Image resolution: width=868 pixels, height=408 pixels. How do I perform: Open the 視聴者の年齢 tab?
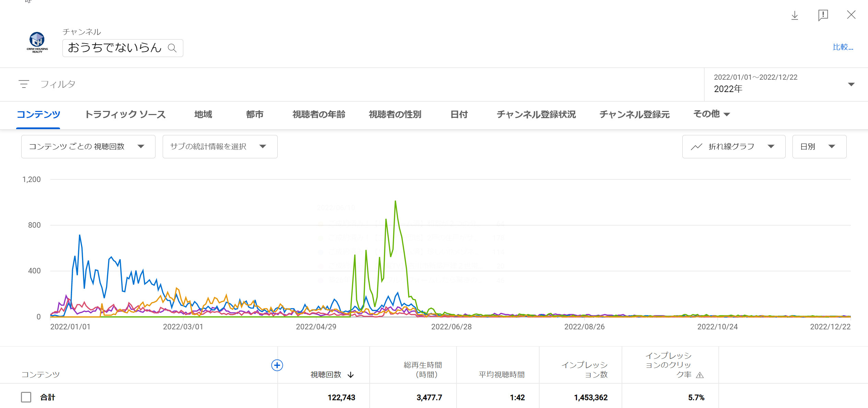(319, 114)
